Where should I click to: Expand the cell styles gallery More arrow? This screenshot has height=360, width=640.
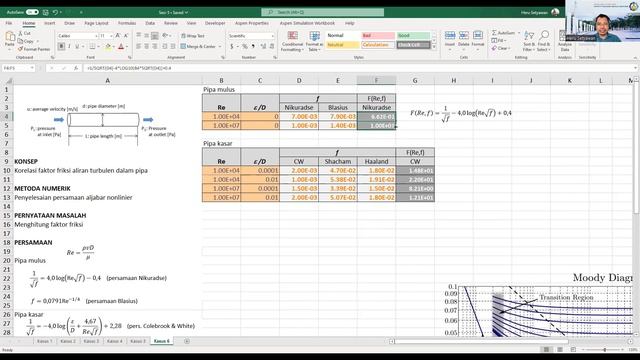433,47
